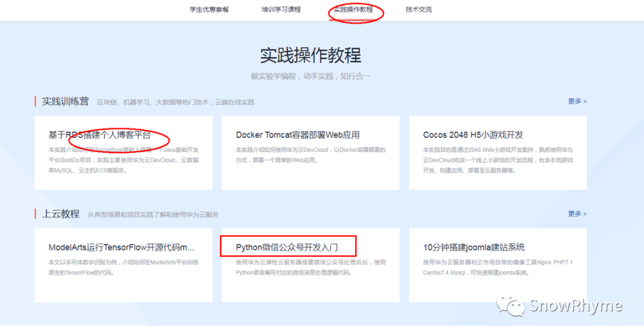Click the description under Cocos 2048 card

pyautogui.click(x=498, y=160)
